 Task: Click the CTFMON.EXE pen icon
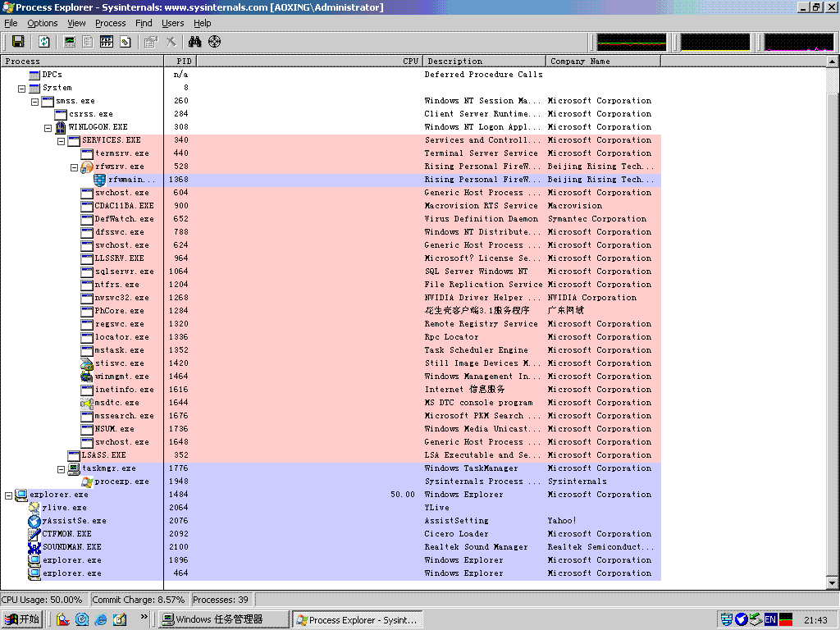34,534
